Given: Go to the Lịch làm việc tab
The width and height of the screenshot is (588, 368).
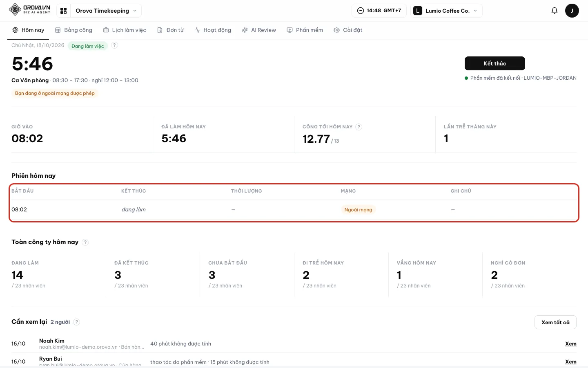Looking at the screenshot, I should [x=125, y=30].
